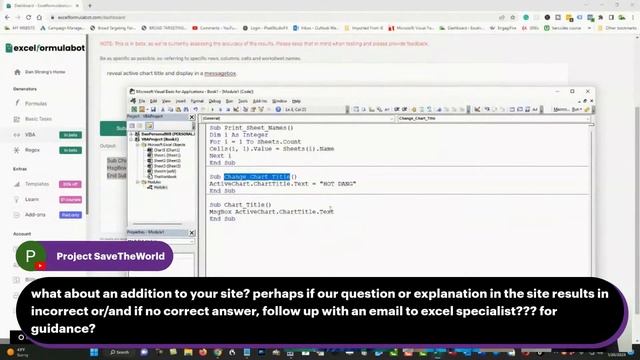This screenshot has height=360, width=640.
Task: Click the browser Home icon
Action: pyautogui.click(x=39, y=18)
